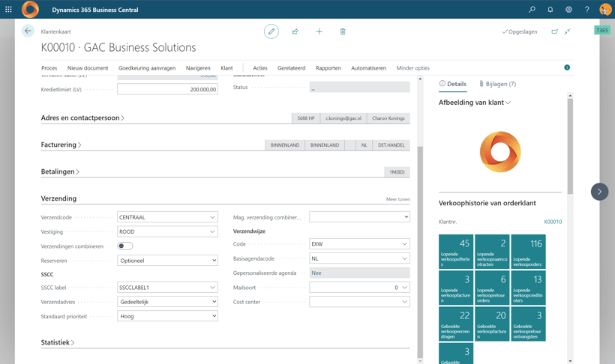This screenshot has width=615, height=364.
Task: Open 3 Lopende verkoopfacturen tile
Action: click(x=456, y=288)
